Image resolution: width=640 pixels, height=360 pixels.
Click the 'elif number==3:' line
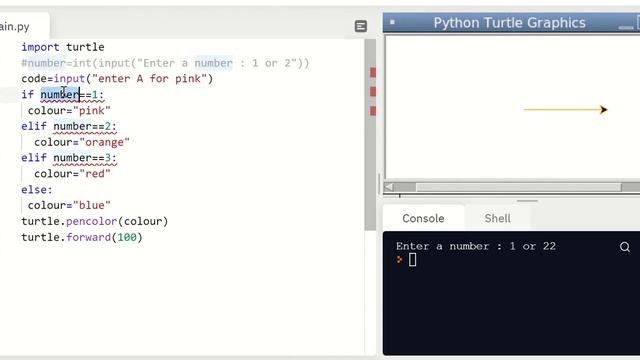click(x=69, y=158)
